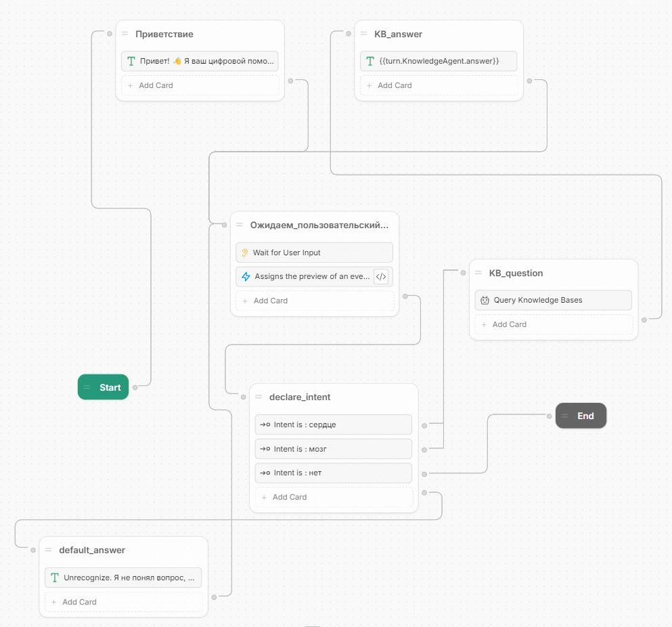The width and height of the screenshot is (672, 627).
Task: Click the text icon in default_answer card
Action: pos(55,578)
